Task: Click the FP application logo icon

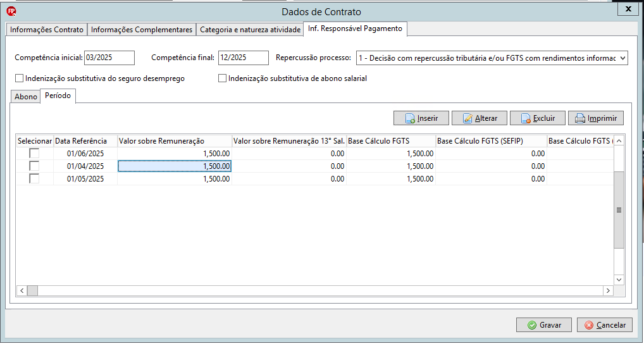Action: point(11,12)
